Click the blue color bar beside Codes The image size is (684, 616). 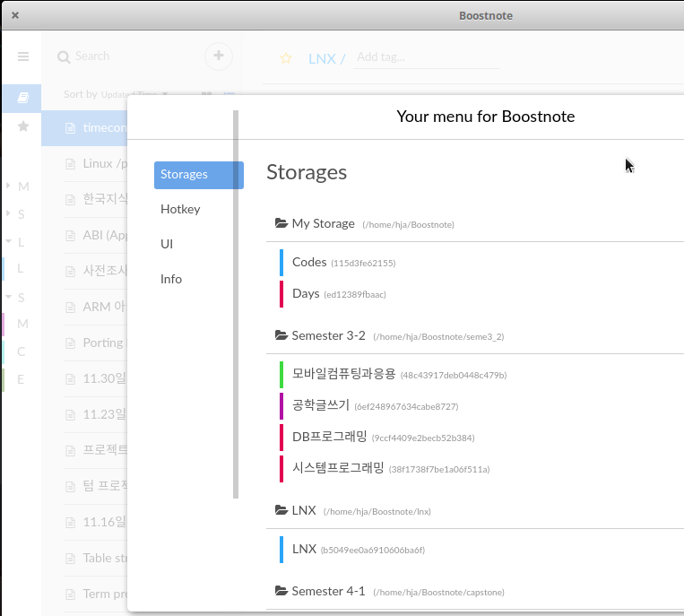pyautogui.click(x=281, y=263)
